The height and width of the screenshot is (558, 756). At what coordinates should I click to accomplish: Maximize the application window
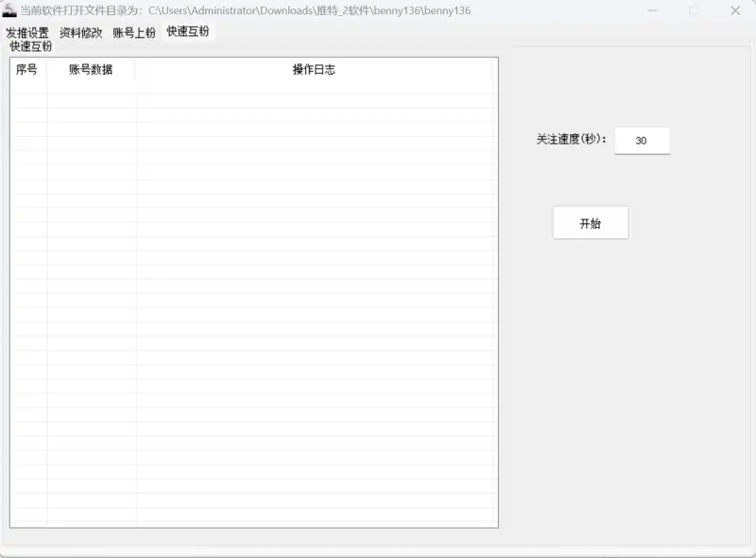coord(693,10)
